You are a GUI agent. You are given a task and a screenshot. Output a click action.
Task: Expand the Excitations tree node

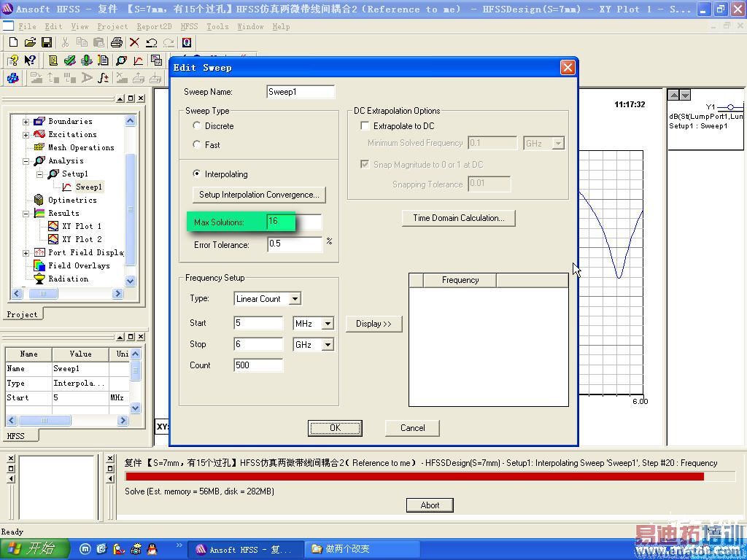click(x=26, y=135)
